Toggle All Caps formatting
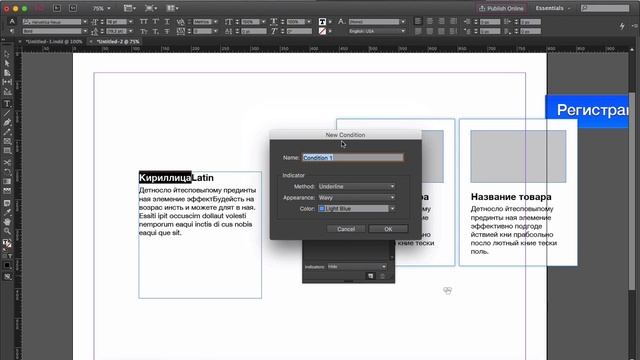 coord(144,22)
